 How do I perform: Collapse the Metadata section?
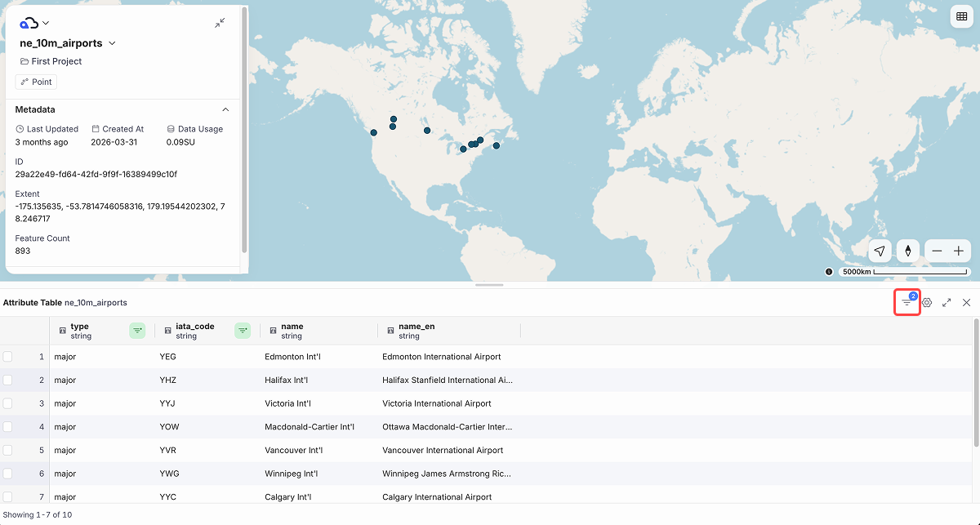pos(225,109)
